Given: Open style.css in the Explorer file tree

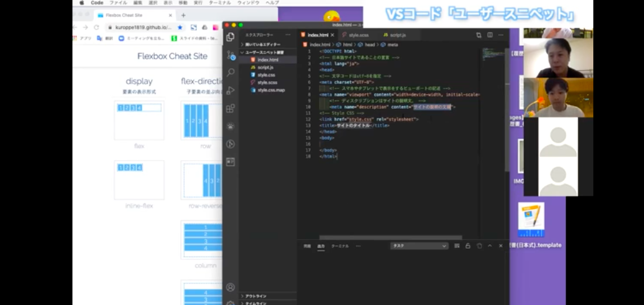Looking at the screenshot, I should click(x=267, y=75).
